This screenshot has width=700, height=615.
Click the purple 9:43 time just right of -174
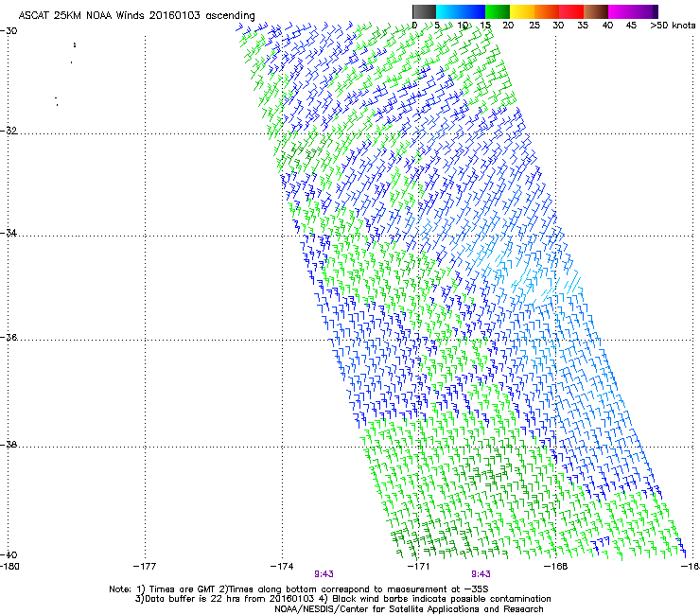point(324,574)
